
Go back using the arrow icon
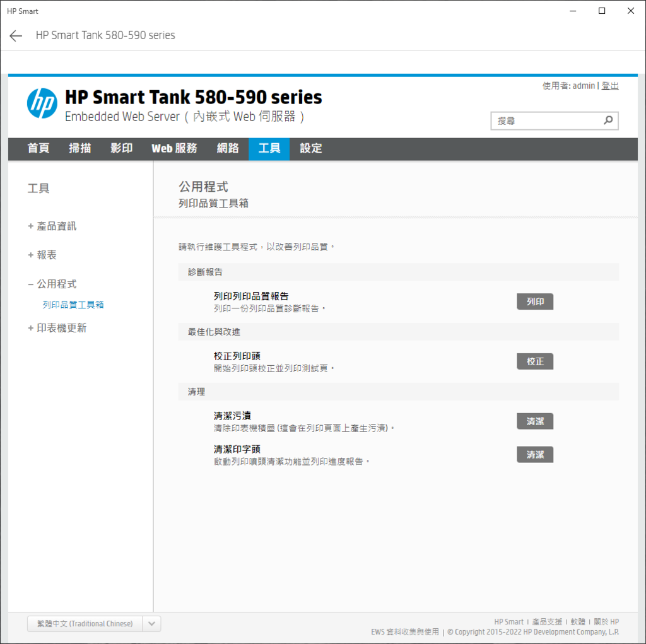[16, 36]
